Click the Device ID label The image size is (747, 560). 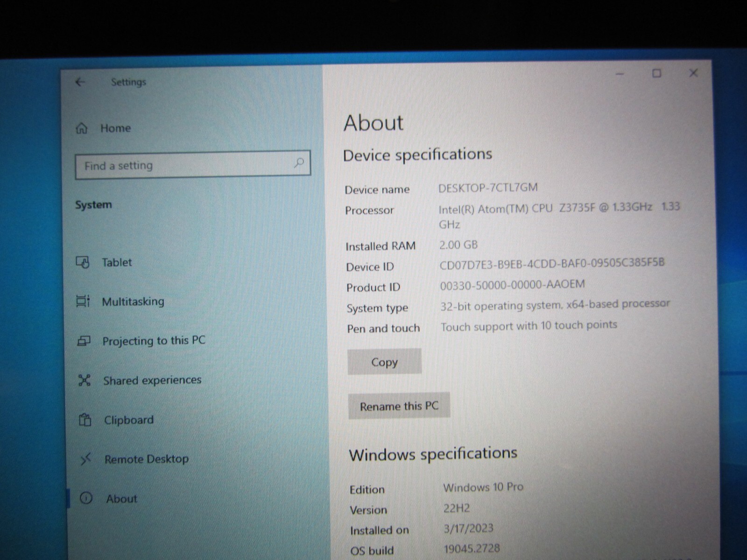click(x=370, y=267)
